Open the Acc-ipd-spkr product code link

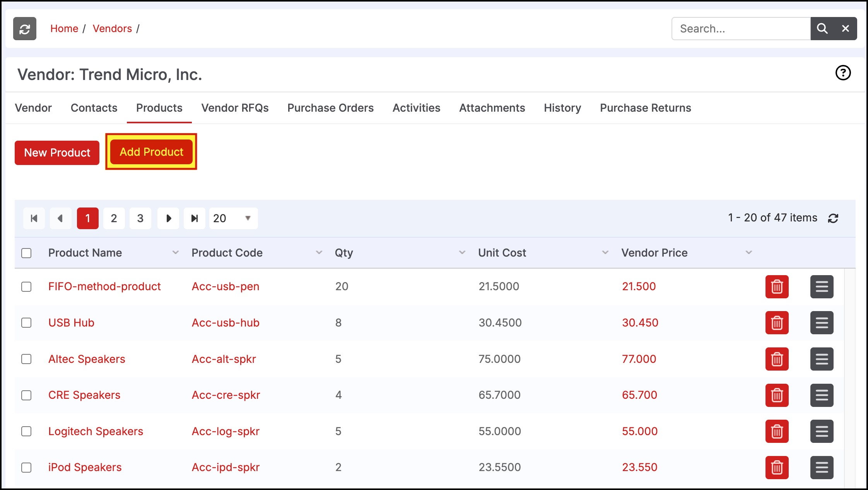[x=226, y=467]
